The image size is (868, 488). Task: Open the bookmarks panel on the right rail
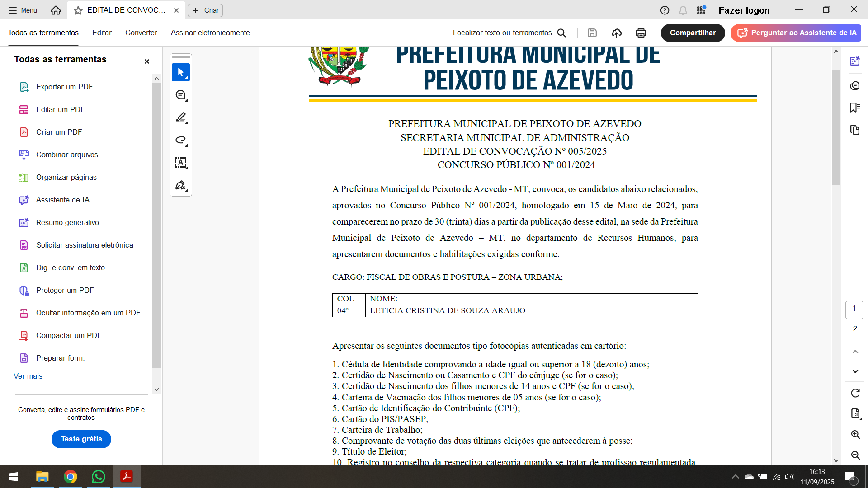854,108
